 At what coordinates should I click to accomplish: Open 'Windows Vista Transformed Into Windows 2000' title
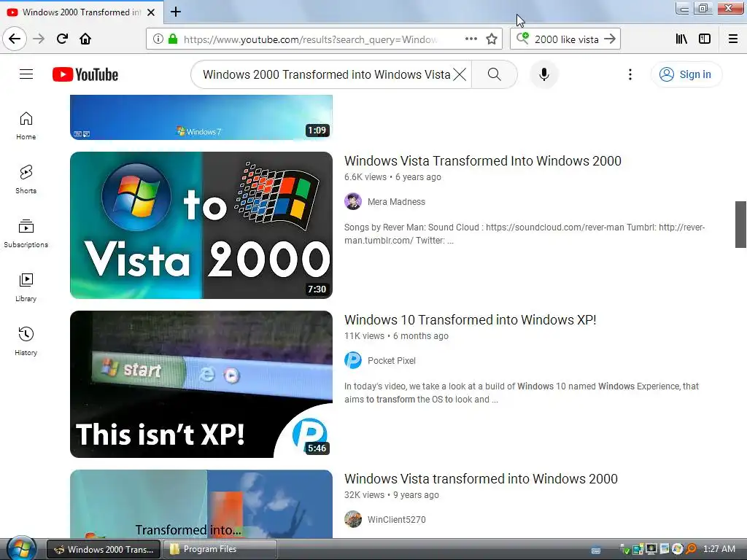[483, 161]
